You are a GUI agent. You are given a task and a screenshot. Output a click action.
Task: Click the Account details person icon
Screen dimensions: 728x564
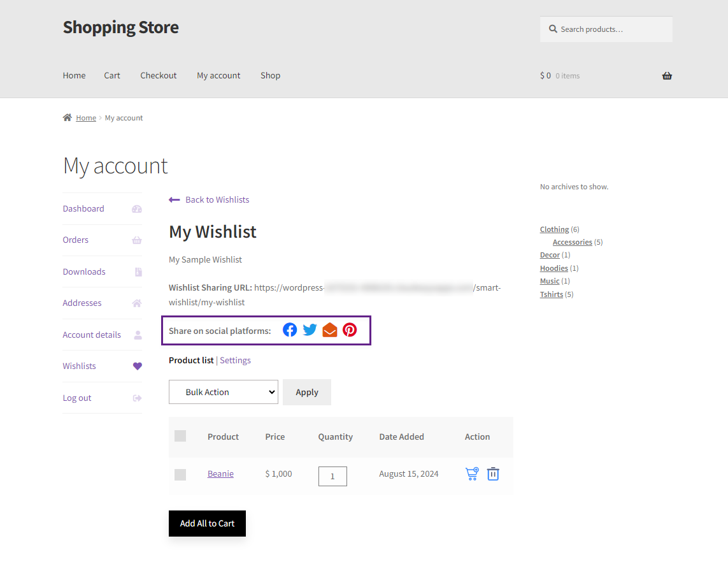pos(138,335)
